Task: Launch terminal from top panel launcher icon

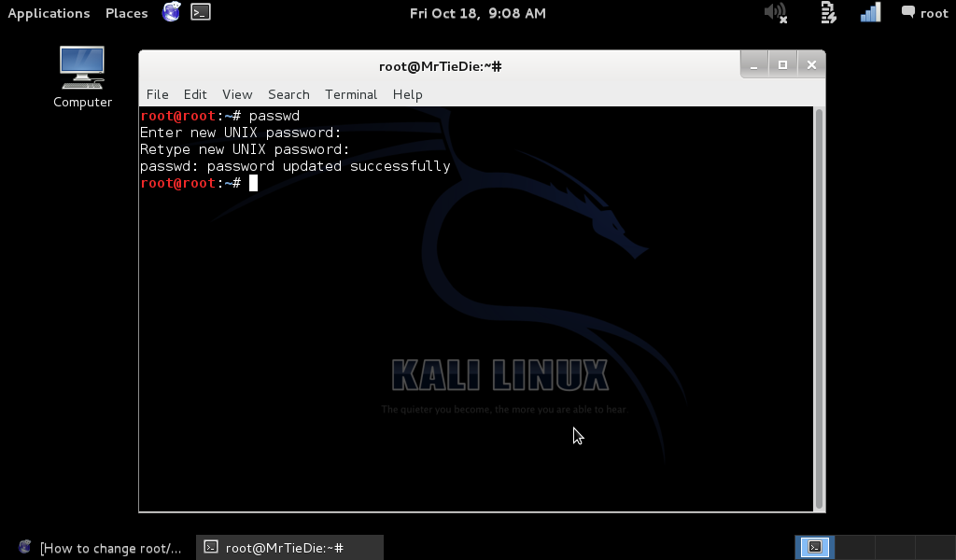Action: pyautogui.click(x=201, y=11)
